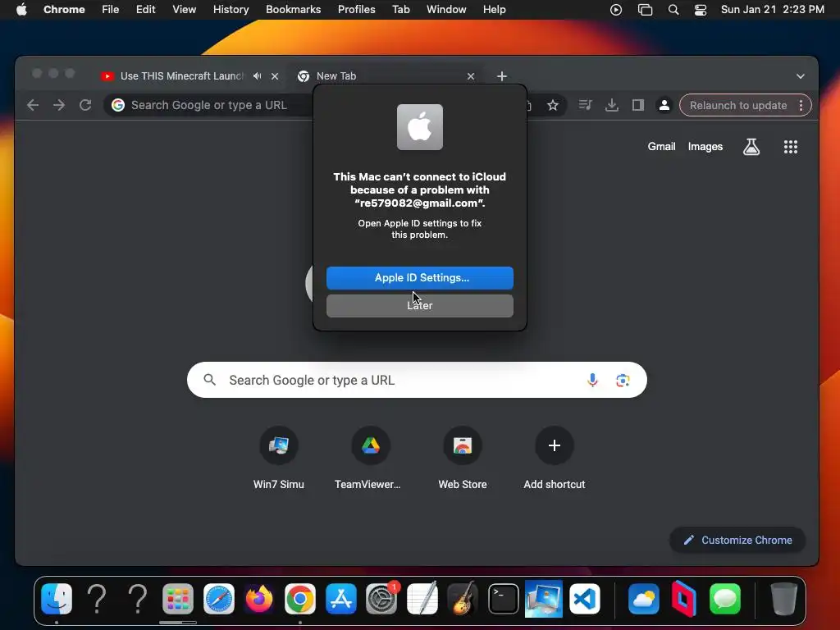Open Control Center in menu bar
This screenshot has height=630, width=840.
(x=701, y=10)
